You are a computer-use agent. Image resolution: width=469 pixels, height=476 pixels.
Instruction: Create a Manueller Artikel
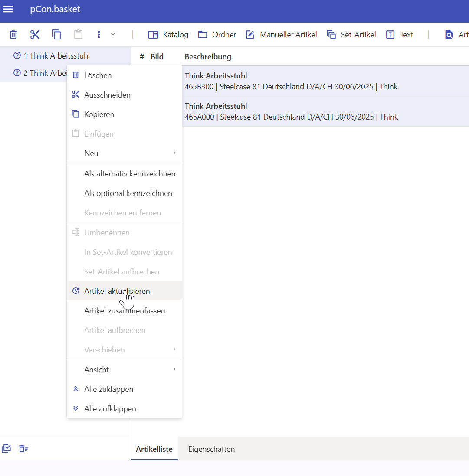281,35
